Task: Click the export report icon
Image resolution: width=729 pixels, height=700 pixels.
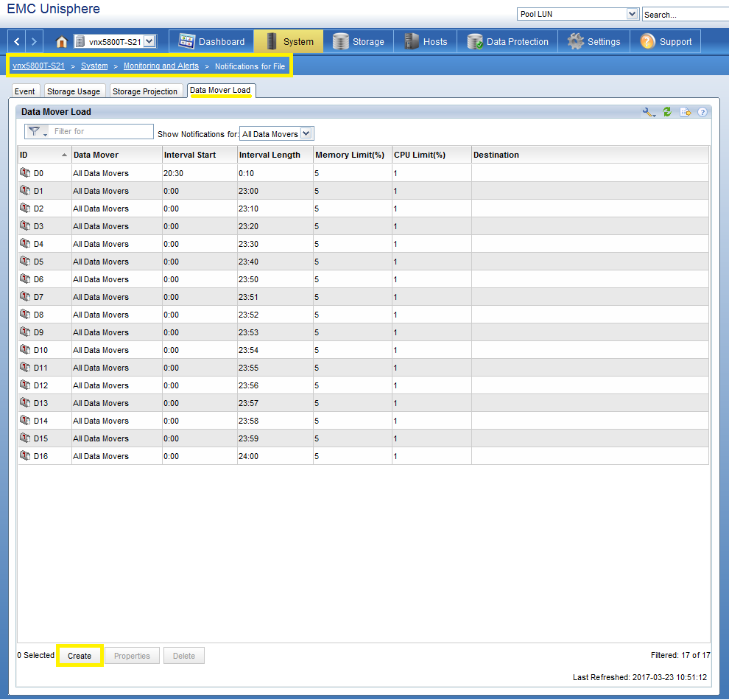Action: tap(686, 112)
